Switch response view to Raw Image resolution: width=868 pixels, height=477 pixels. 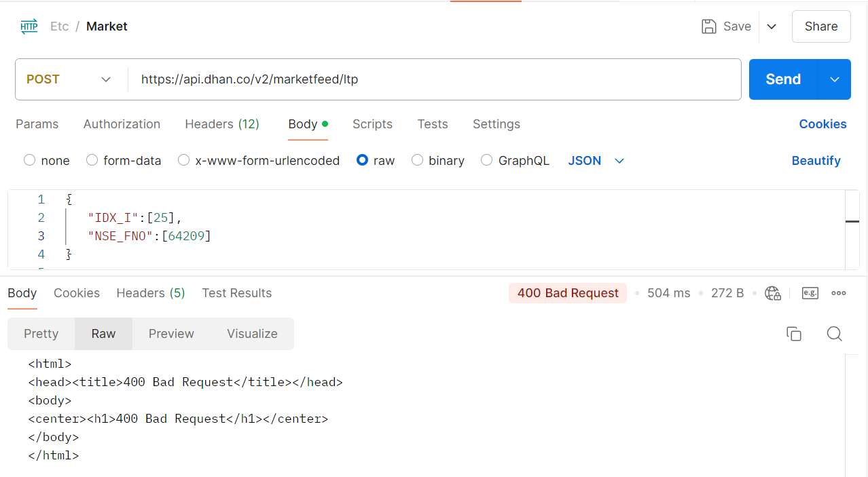(104, 334)
